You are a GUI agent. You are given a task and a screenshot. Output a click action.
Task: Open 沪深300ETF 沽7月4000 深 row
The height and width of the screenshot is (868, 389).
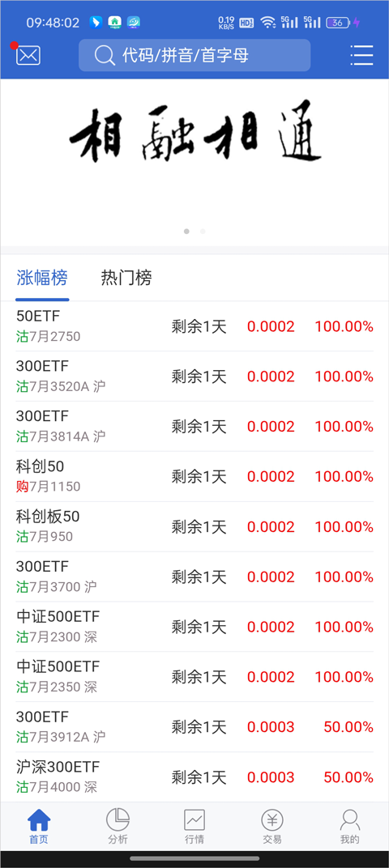(194, 777)
